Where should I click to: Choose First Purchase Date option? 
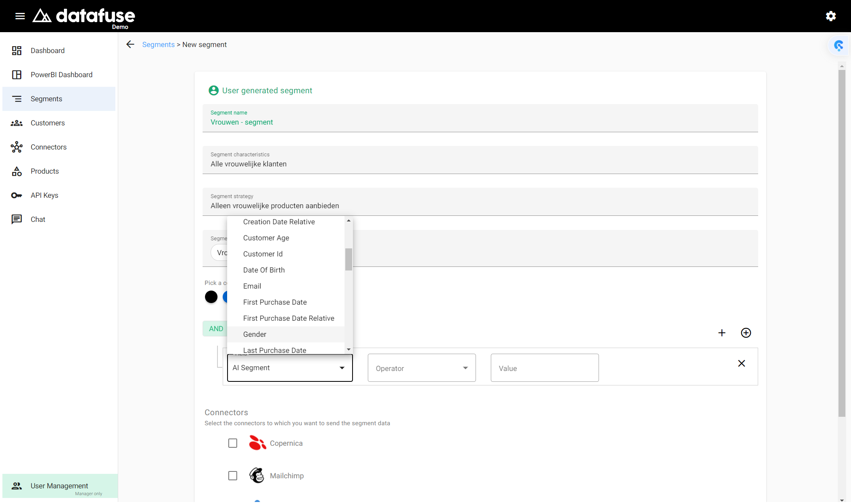point(286,302)
